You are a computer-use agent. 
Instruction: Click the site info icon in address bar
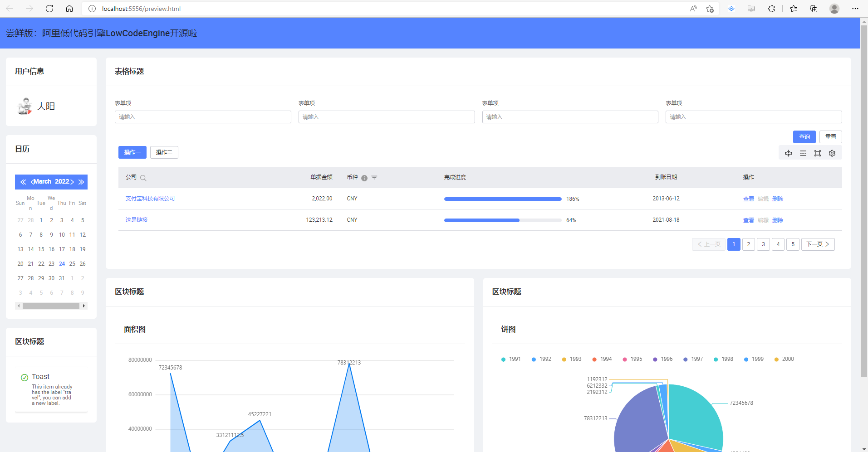tap(92, 9)
